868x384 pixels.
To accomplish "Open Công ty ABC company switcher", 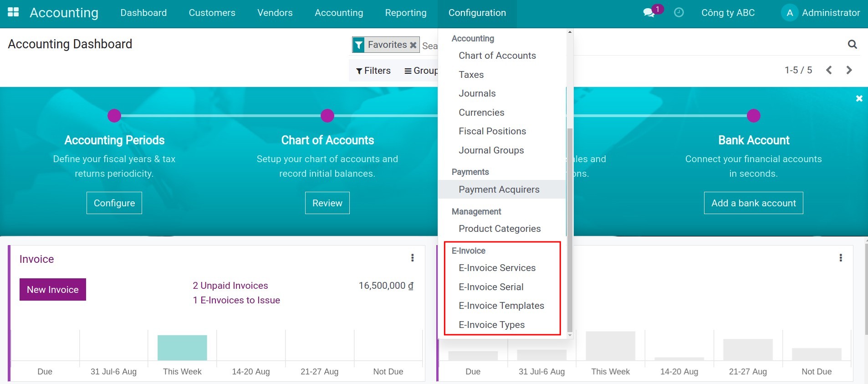I will (728, 13).
